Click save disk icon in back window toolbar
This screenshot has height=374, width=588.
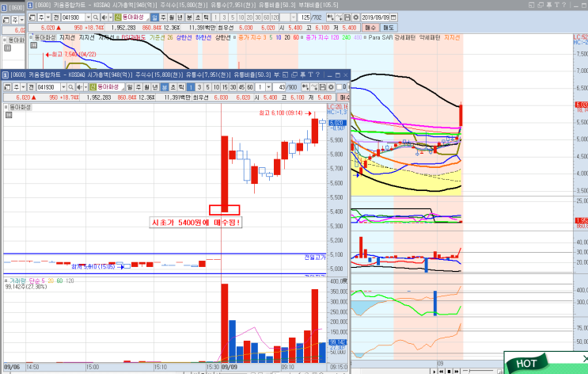pos(347,17)
